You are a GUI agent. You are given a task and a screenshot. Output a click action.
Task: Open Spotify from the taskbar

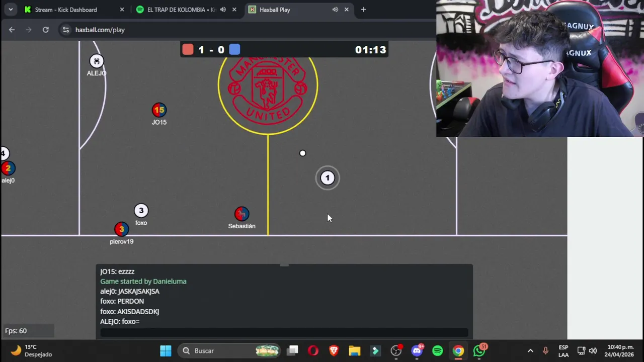(438, 351)
